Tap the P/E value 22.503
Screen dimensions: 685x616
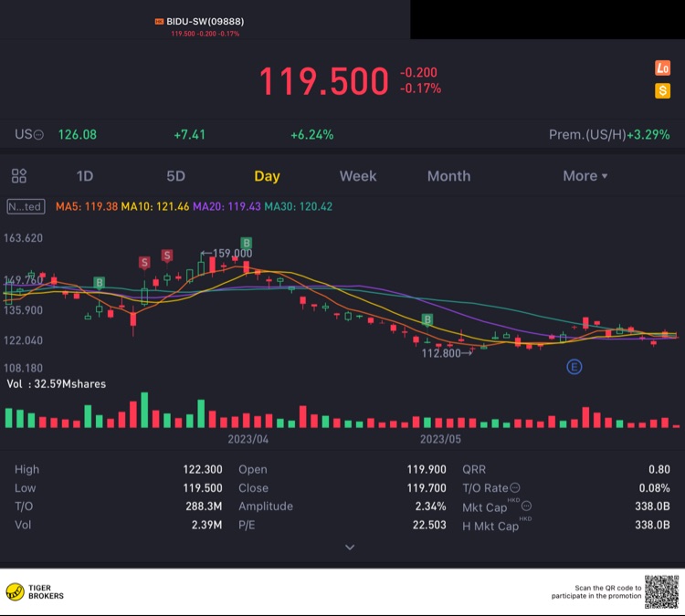pos(429,525)
